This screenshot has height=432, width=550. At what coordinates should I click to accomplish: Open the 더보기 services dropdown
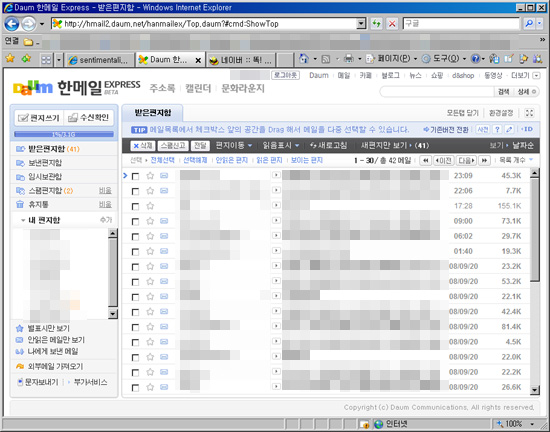pos(525,75)
